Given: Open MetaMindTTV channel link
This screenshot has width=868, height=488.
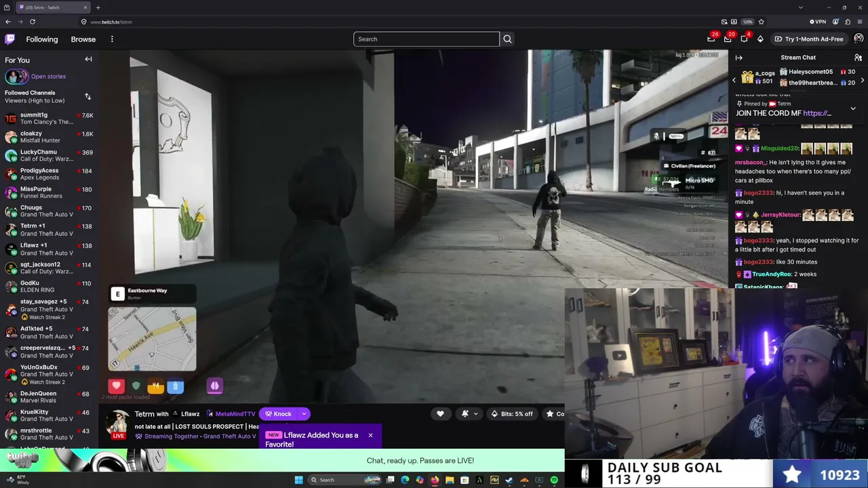Looking at the screenshot, I should (235, 414).
